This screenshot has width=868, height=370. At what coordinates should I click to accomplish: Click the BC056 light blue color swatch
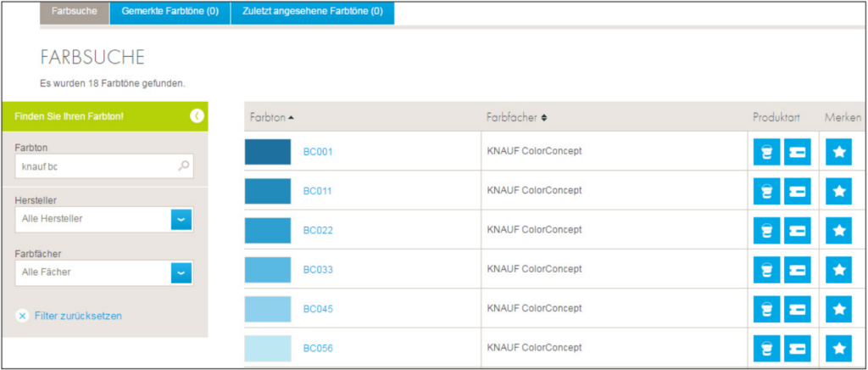[x=268, y=348]
